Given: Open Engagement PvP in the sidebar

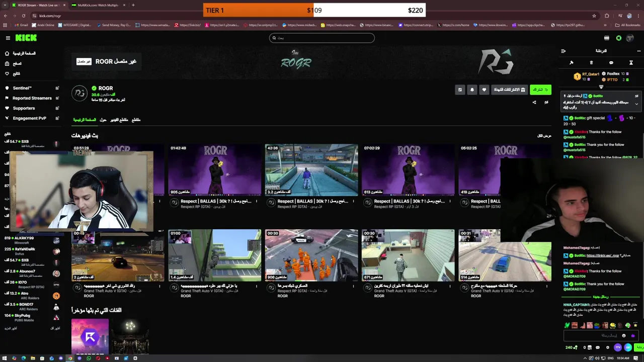Looking at the screenshot, I should click(29, 118).
